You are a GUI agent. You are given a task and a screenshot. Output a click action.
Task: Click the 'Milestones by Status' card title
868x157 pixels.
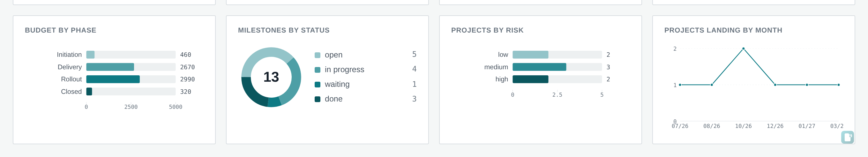284,30
